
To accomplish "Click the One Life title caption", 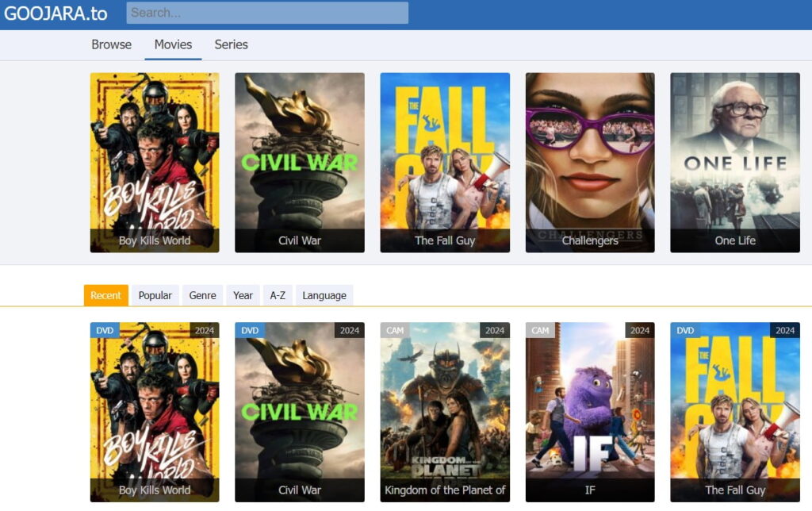I will click(x=735, y=240).
